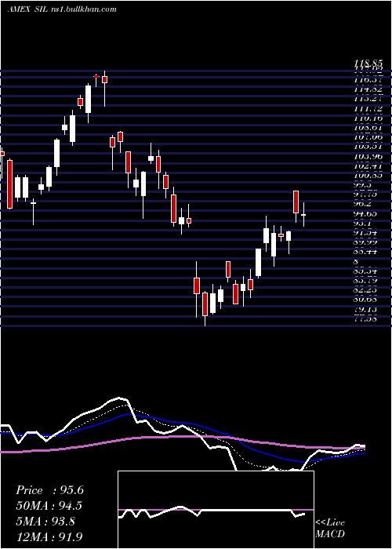Select the 79.13 price axis label

tap(365, 310)
